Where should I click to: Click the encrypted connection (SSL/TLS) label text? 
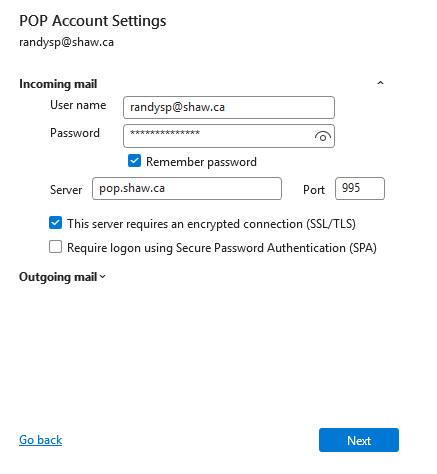[x=211, y=224]
